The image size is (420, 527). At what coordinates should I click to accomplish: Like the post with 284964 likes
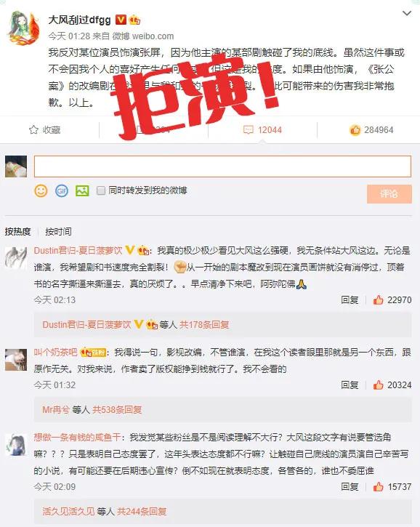(355, 129)
